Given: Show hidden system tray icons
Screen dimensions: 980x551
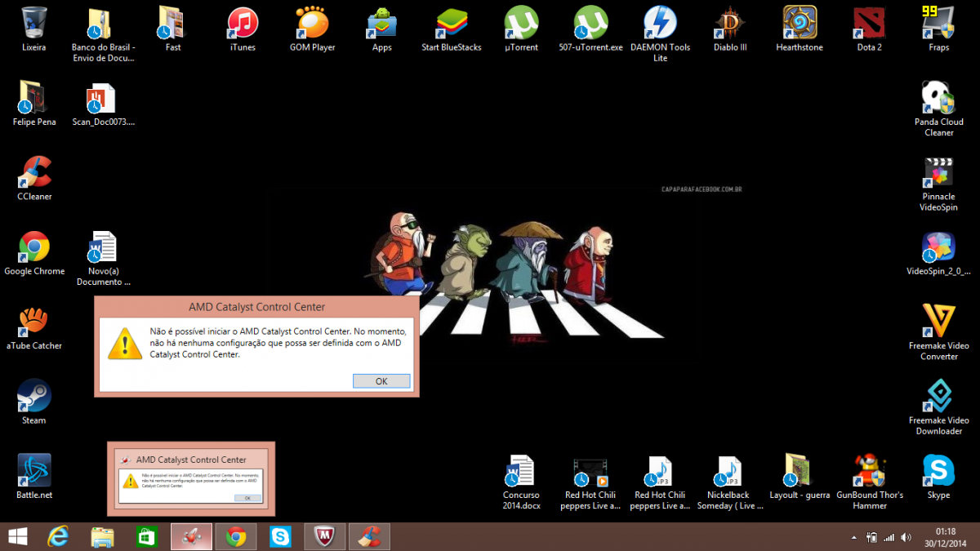Looking at the screenshot, I should tap(854, 537).
